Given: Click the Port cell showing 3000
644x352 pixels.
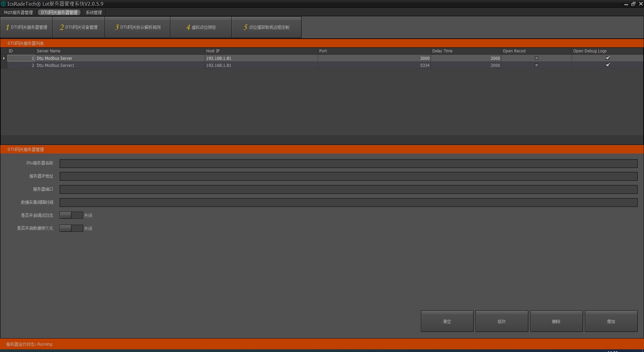Looking at the screenshot, I should click(x=374, y=58).
